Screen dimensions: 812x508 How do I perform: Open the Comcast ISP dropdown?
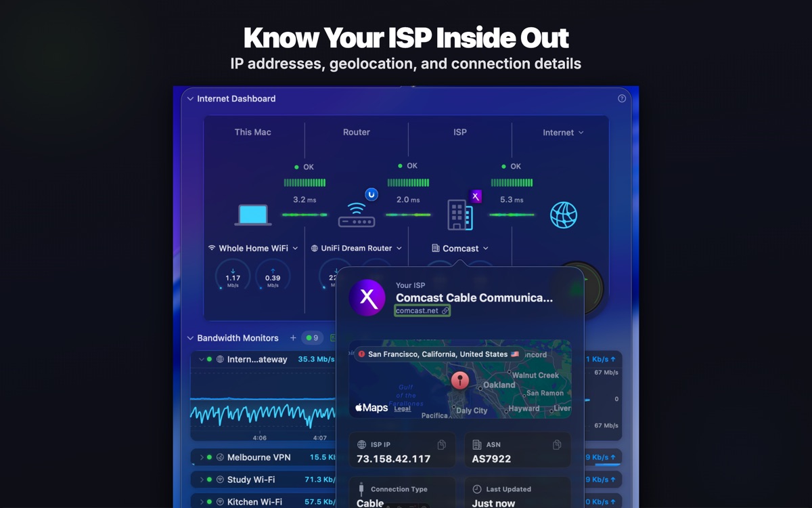(460, 249)
